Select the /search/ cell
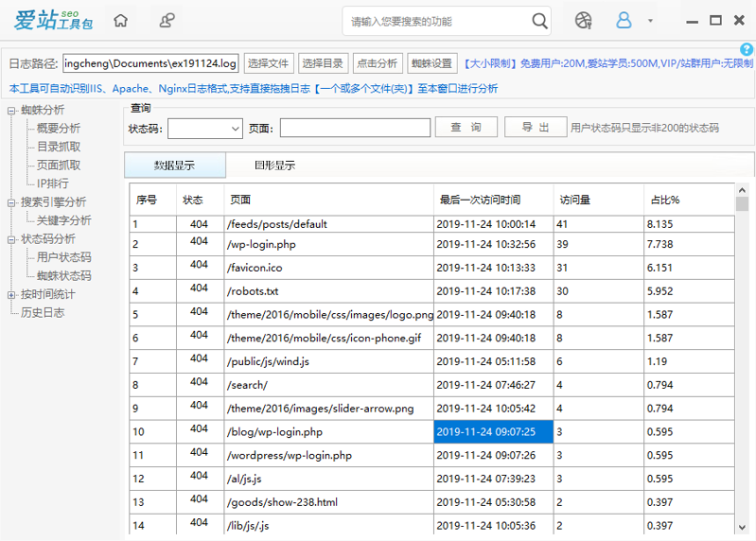The height and width of the screenshot is (541, 756). coord(329,385)
